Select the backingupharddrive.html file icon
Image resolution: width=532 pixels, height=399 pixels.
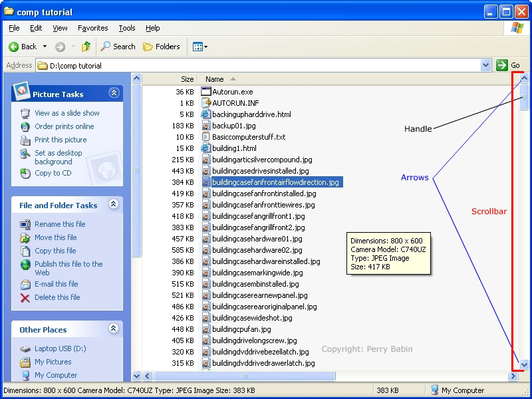click(x=206, y=114)
